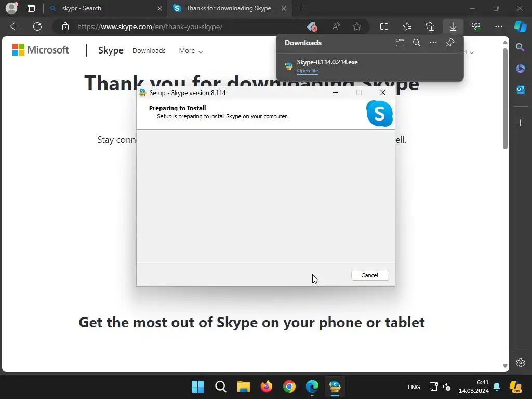Switch to Edge on the taskbar
The image size is (532, 399).
click(x=312, y=387)
